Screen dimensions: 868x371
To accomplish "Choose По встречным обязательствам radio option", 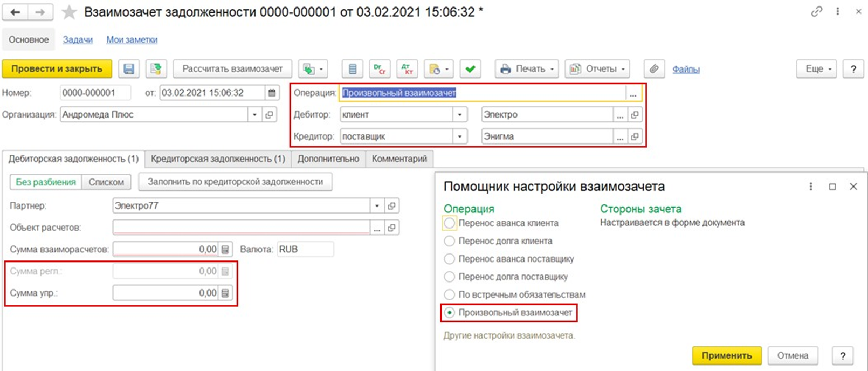I will (x=449, y=294).
